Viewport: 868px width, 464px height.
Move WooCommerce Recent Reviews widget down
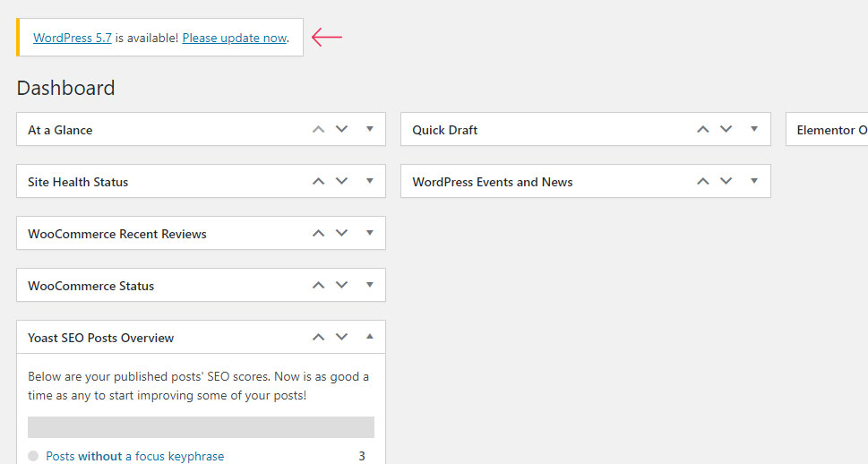pos(341,234)
